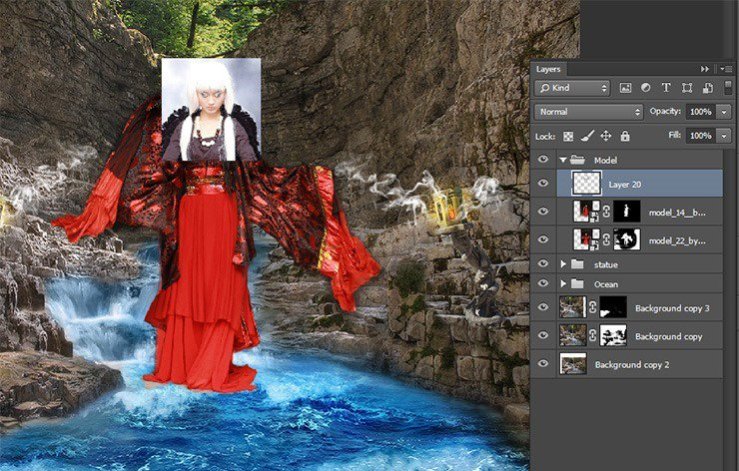The height and width of the screenshot is (471, 739).
Task: Select the Layers panel tab
Action: pyautogui.click(x=548, y=69)
